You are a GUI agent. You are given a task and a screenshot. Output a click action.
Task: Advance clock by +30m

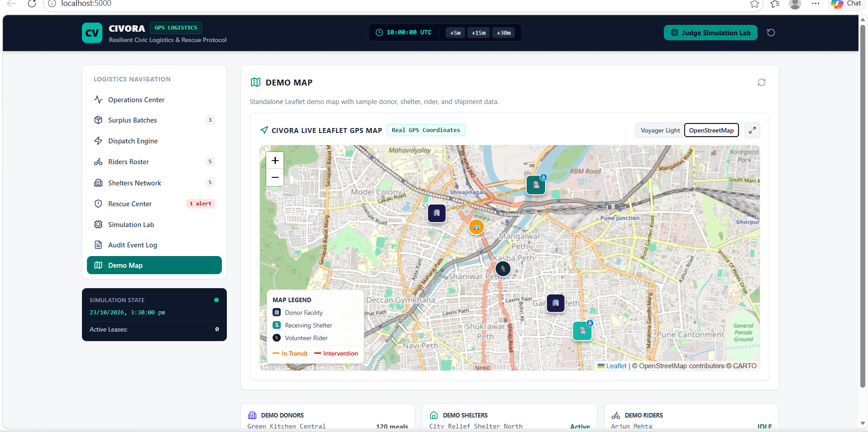[504, 33]
